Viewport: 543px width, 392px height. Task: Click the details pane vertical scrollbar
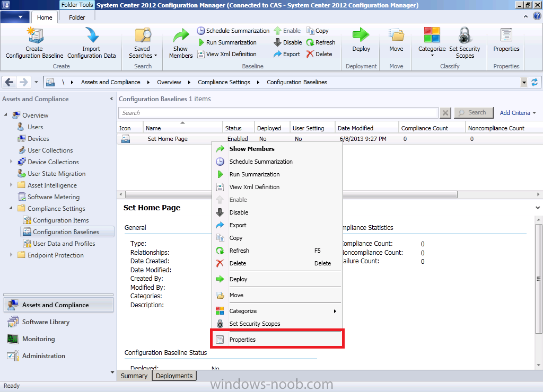538,279
